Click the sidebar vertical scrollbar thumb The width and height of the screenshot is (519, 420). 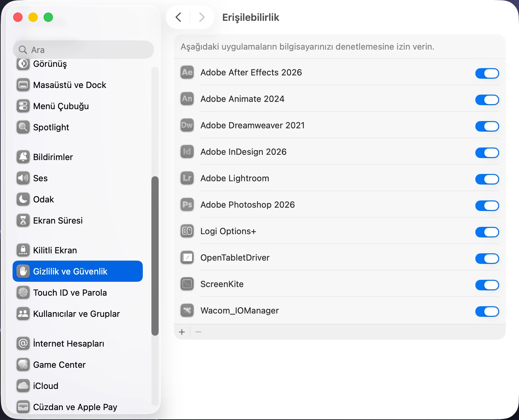tap(155, 256)
